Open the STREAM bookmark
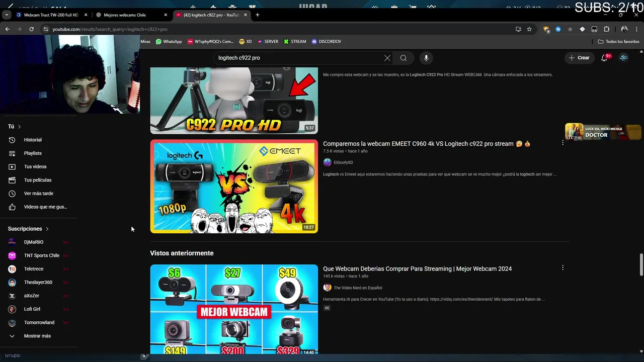This screenshot has height=362, width=644. tap(295, 42)
